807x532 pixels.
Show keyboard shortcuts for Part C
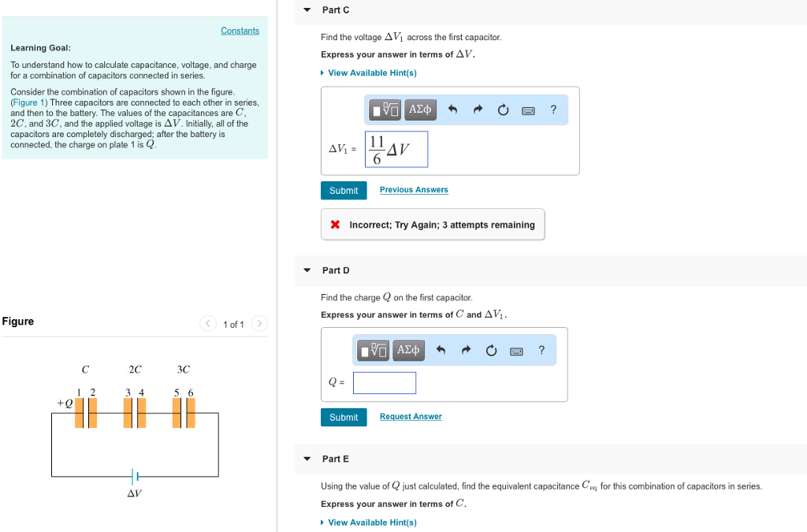529,110
